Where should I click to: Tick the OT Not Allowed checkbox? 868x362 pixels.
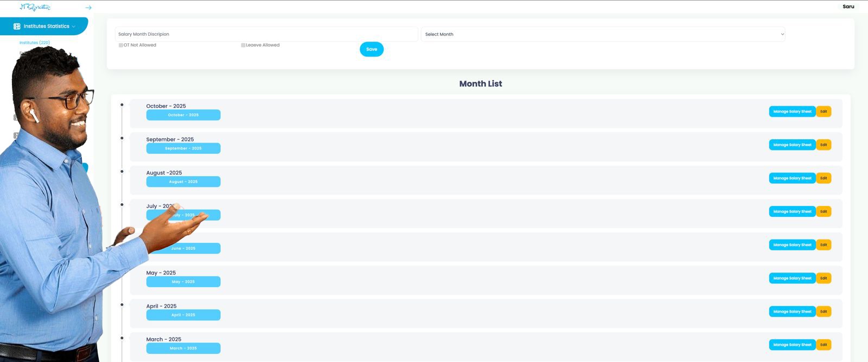point(120,46)
